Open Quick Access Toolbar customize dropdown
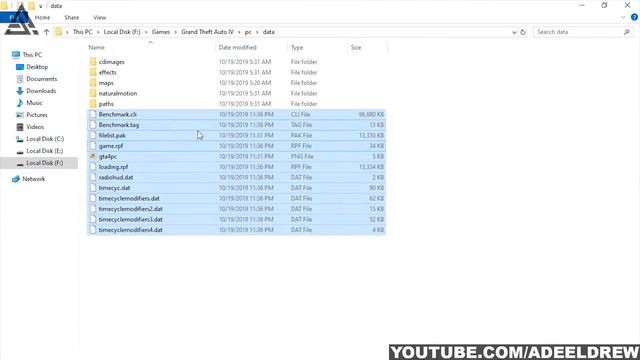The image size is (640, 360). (40, 6)
